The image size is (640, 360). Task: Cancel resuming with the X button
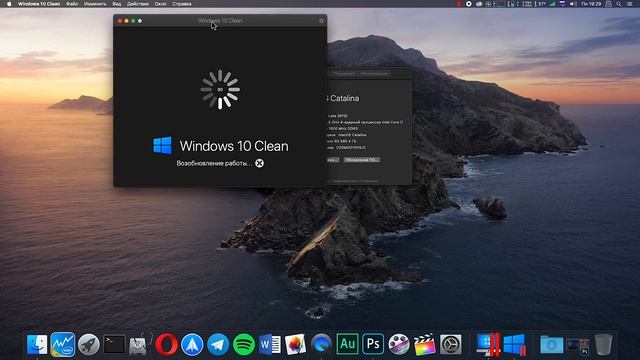(259, 163)
